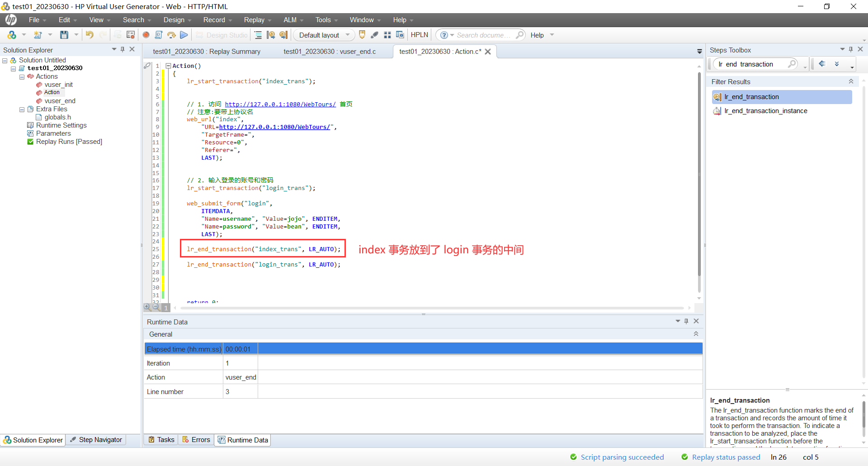
Task: Click the start transaction toolbar icon
Action: (x=271, y=35)
